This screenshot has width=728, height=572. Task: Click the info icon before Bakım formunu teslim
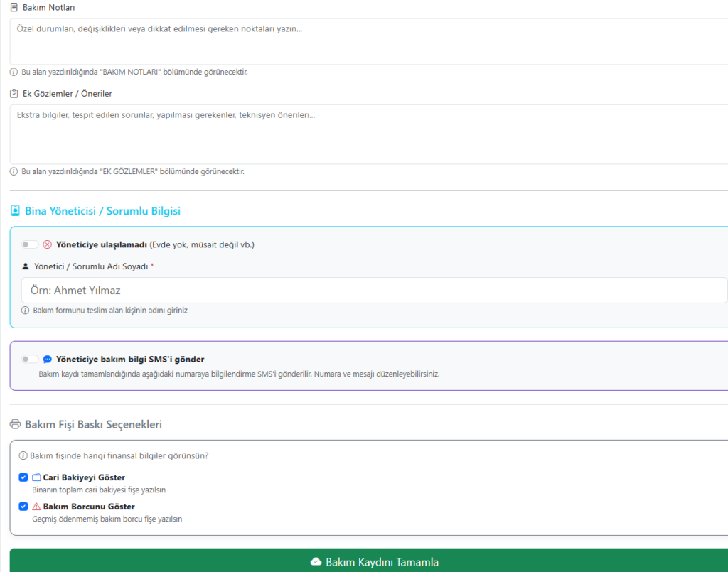(26, 311)
